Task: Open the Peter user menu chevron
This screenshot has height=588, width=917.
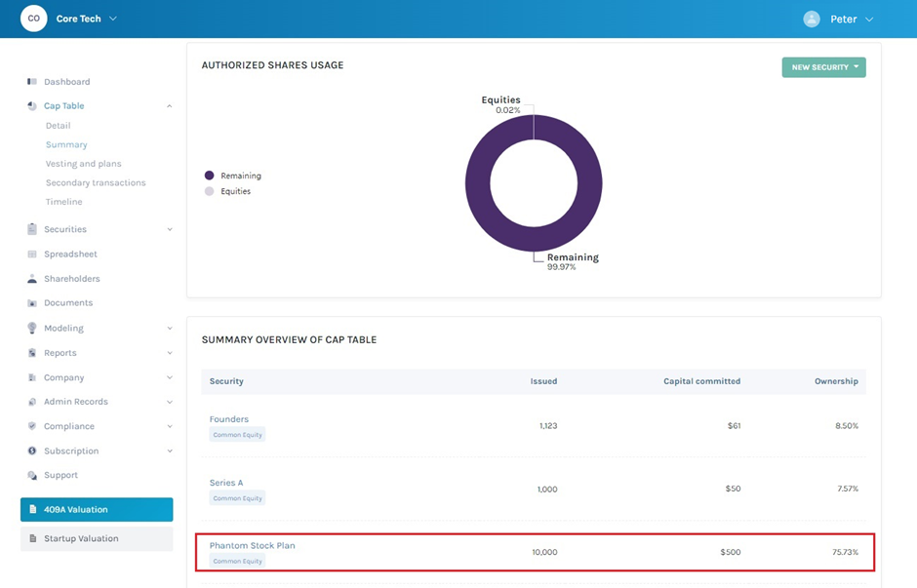Action: pyautogui.click(x=869, y=20)
